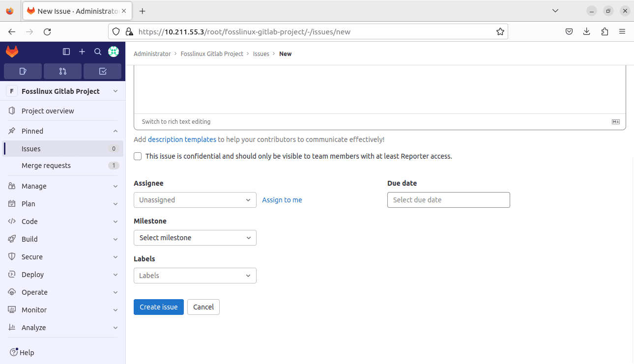This screenshot has width=634, height=364.
Task: Click Switch to rich text editing
Action: point(176,121)
